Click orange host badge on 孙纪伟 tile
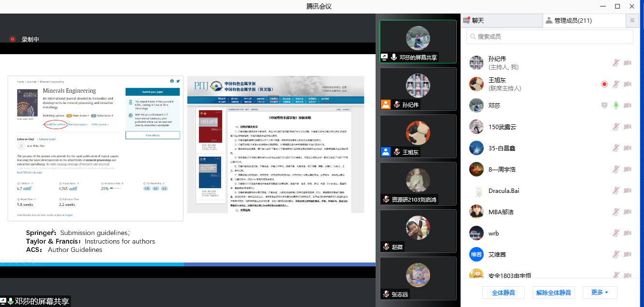The height and width of the screenshot is (307, 644). 386,104
